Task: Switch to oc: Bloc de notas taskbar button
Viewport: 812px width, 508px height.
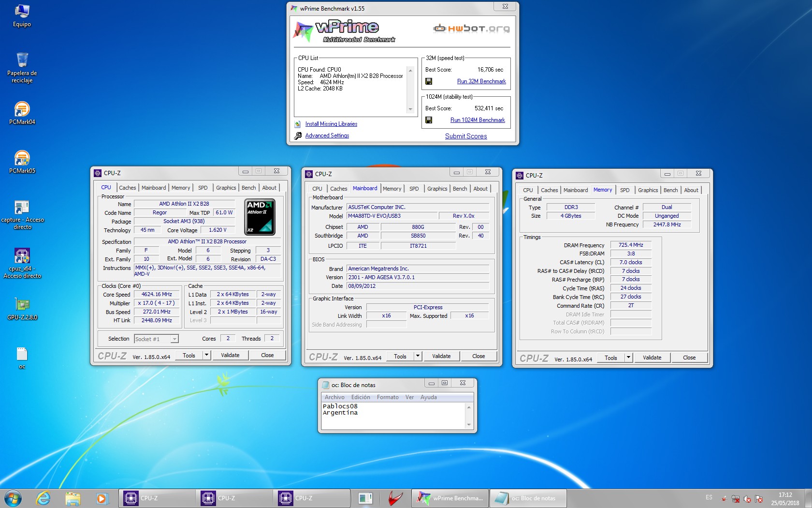Action: (528, 498)
